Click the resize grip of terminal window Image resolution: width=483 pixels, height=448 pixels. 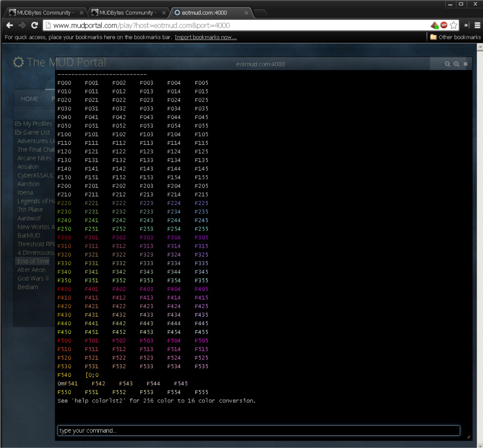pyautogui.click(x=469, y=437)
